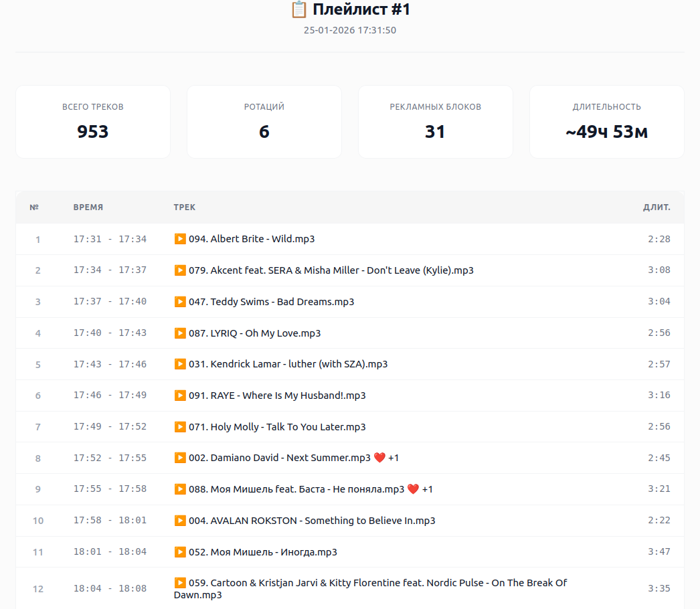Viewport: 700px width, 609px height.
Task: Click the Трек column header
Action: (x=185, y=207)
